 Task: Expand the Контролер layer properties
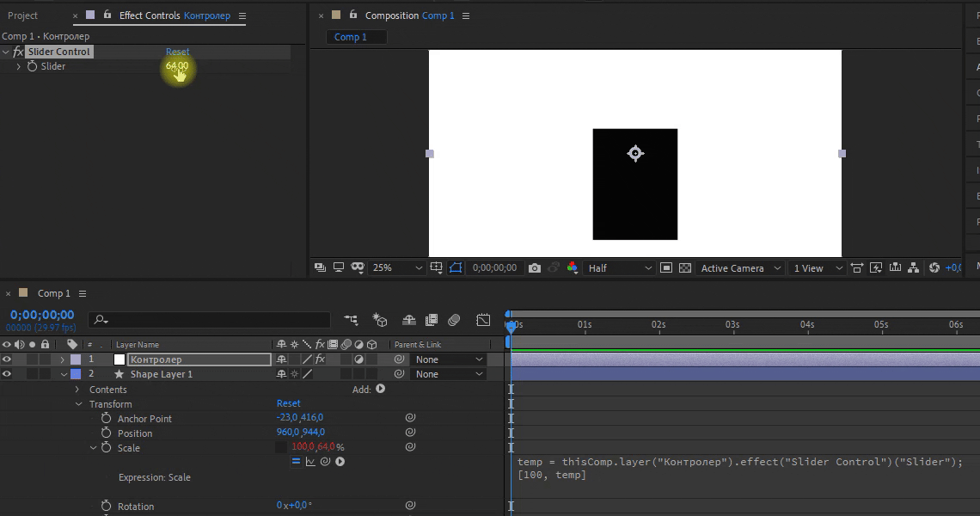click(x=63, y=359)
